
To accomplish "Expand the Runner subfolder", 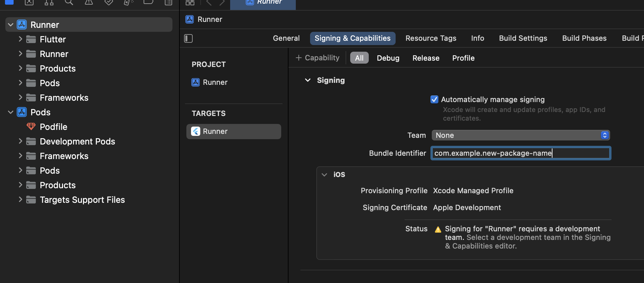I will point(20,54).
